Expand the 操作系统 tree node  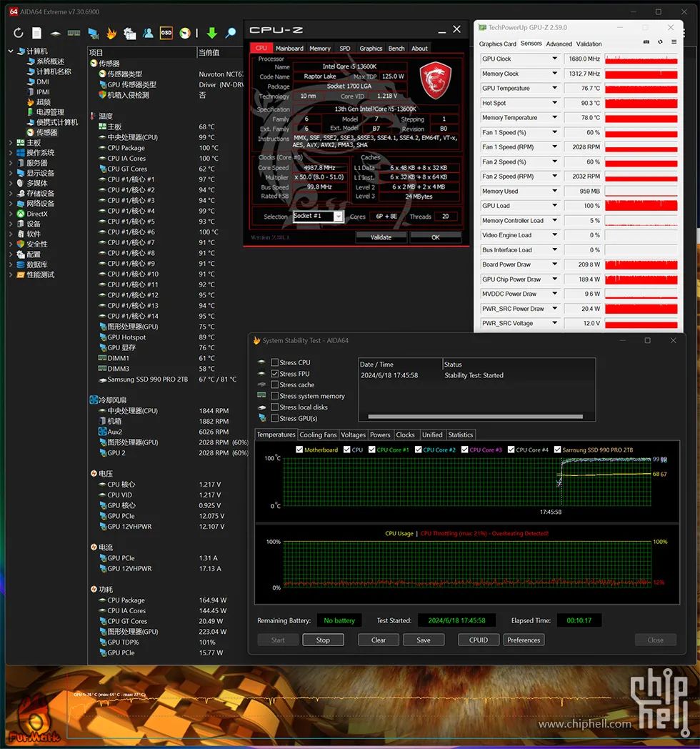tap(11, 152)
